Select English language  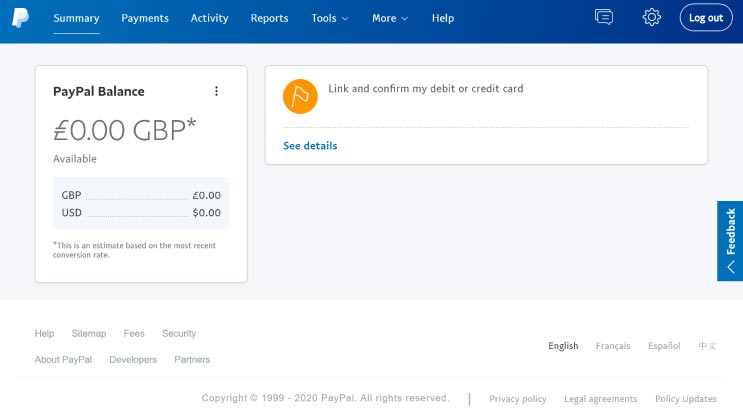pos(563,346)
